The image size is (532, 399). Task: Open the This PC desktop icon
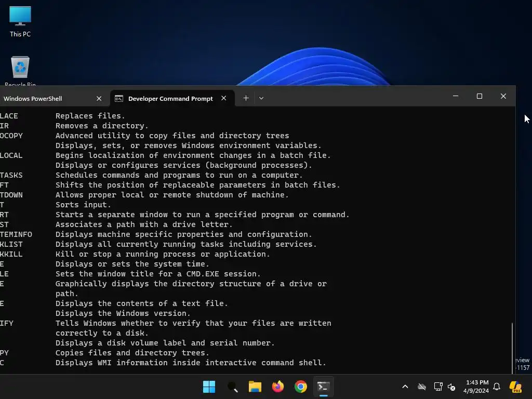click(20, 21)
